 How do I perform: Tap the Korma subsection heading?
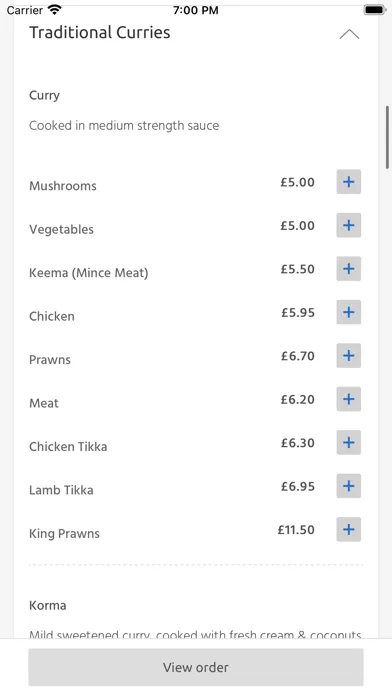point(48,605)
